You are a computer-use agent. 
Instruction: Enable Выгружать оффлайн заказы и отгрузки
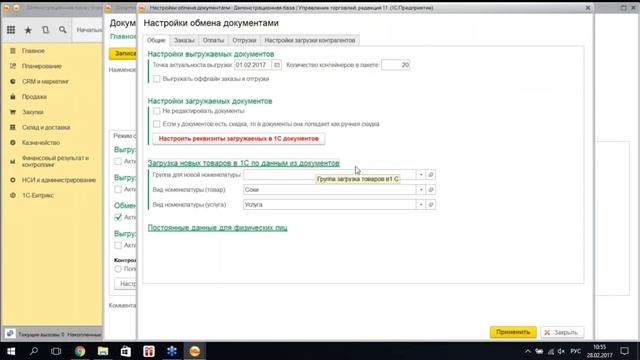coord(156,79)
